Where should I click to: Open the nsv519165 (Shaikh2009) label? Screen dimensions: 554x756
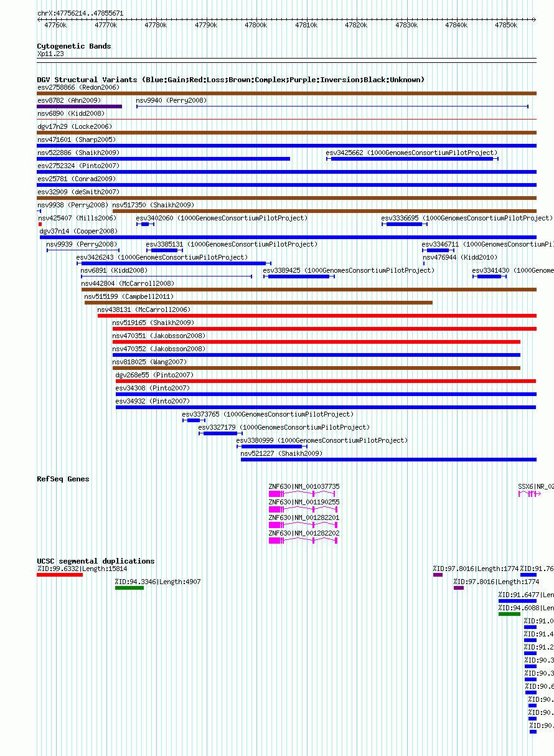(153, 323)
